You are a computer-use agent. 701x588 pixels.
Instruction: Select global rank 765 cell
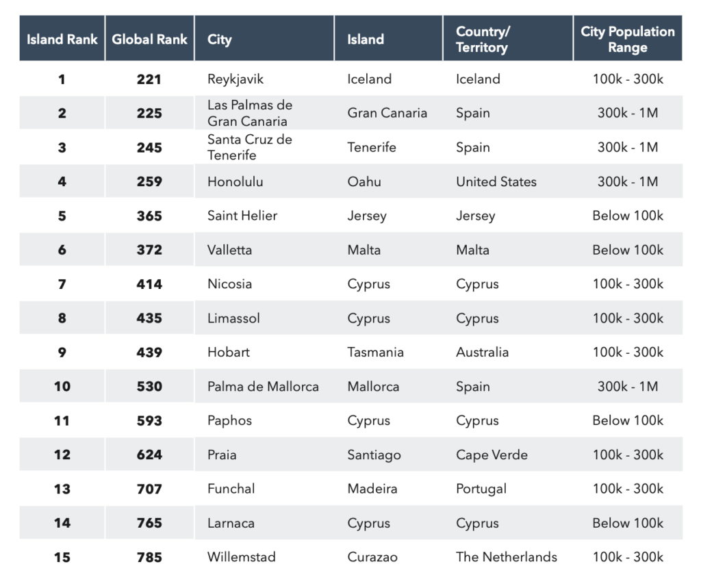(149, 523)
